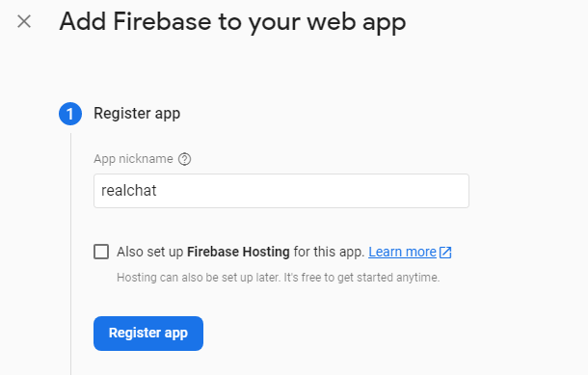This screenshot has height=375, width=588.
Task: Click the bold Firebase Hosting text
Action: coord(238,252)
